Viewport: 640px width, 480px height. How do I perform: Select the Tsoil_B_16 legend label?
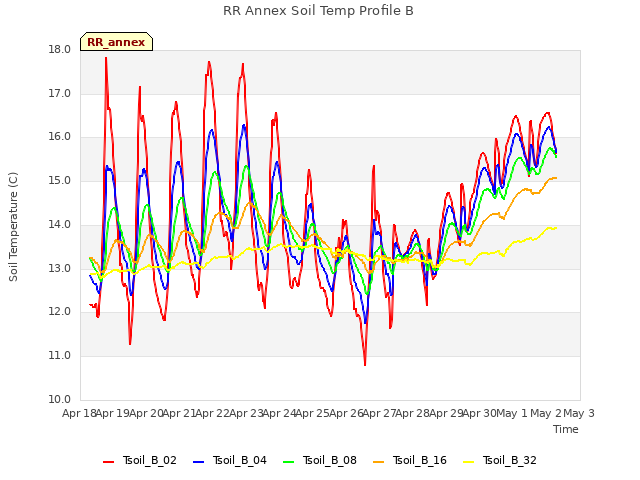pos(420,460)
